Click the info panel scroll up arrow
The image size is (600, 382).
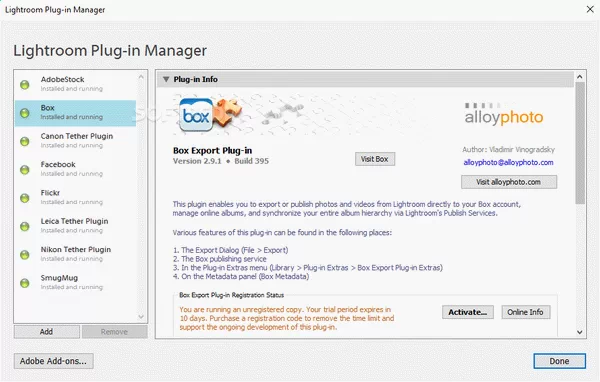pos(580,77)
